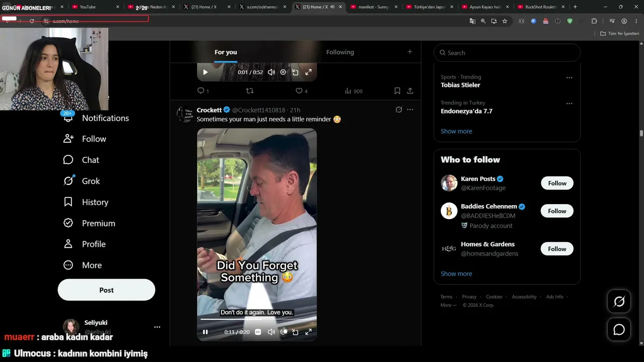Open History in the sidebar
Screen dimensions: 644x362
point(86,202)
